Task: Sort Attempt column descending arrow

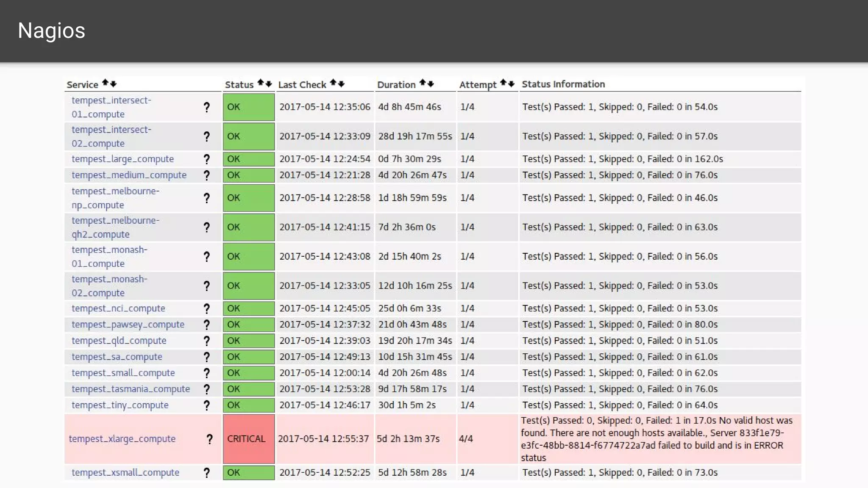Action: click(511, 84)
